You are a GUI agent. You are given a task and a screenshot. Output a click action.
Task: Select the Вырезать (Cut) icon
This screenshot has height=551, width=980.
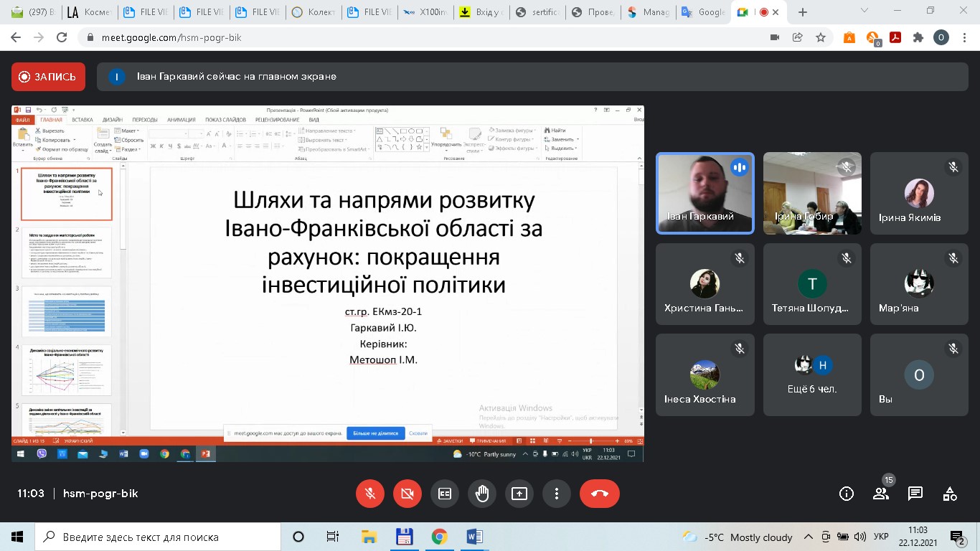[x=37, y=131]
